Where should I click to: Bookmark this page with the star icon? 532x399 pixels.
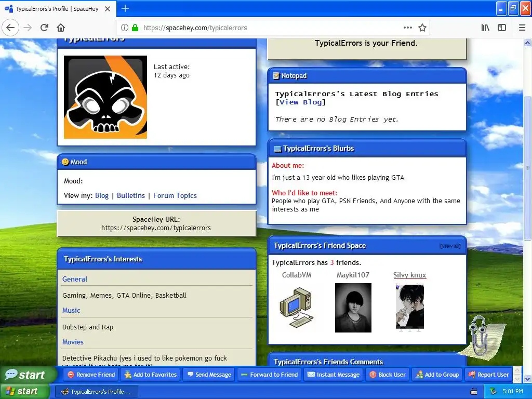point(422,28)
